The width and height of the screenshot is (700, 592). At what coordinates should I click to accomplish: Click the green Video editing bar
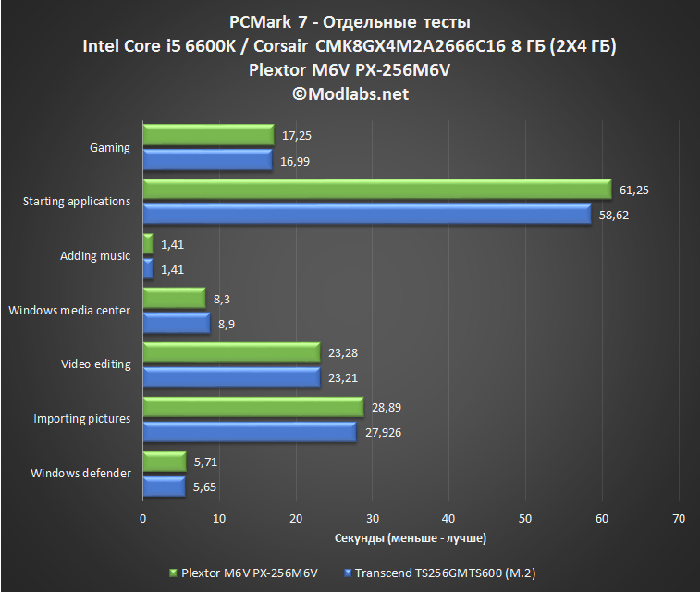tap(232, 352)
